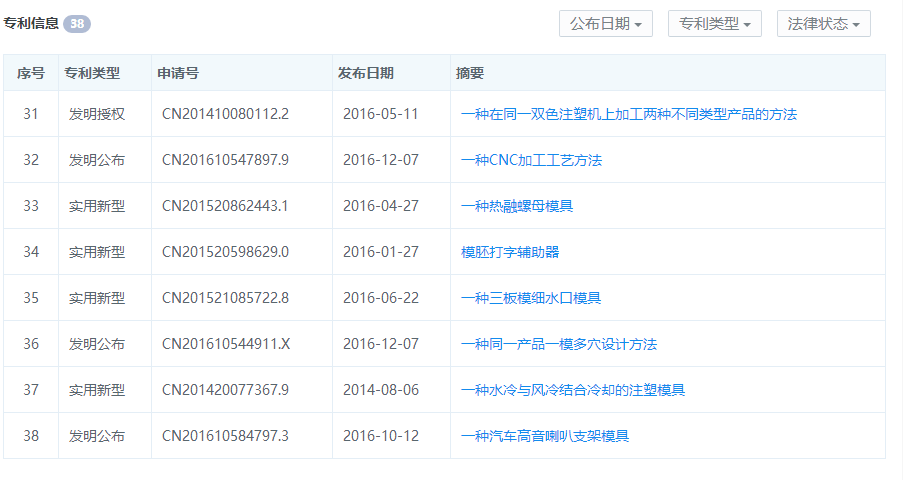Image resolution: width=903 pixels, height=480 pixels.
Task: Click the application number CN201610544911.X cell
Action: (x=226, y=344)
